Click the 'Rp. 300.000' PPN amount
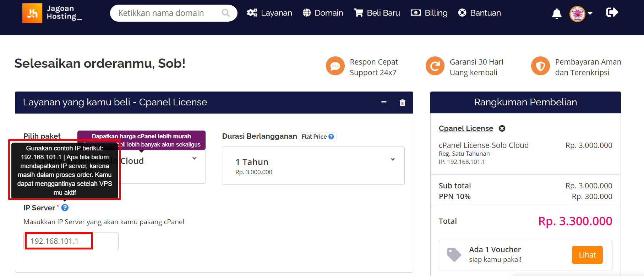Viewport: 644px width, 276px height. [x=592, y=197]
